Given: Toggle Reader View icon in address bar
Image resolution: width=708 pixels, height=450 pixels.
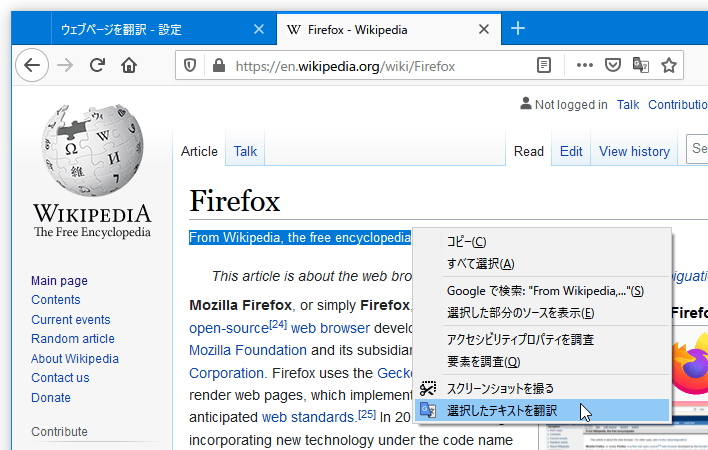Looking at the screenshot, I should coord(544,65).
